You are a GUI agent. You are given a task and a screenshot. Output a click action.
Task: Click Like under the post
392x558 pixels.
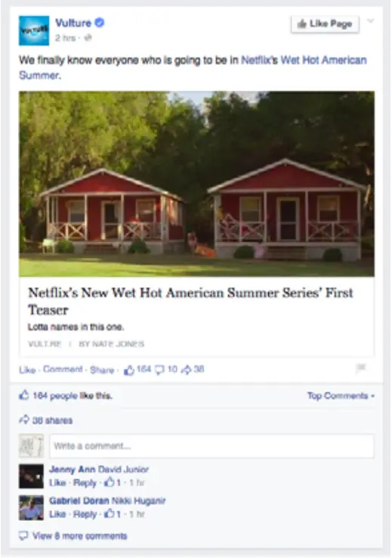click(27, 370)
